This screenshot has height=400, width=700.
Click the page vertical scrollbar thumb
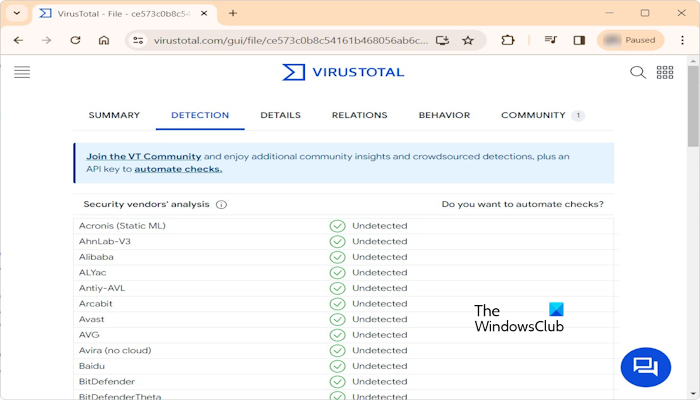693,106
